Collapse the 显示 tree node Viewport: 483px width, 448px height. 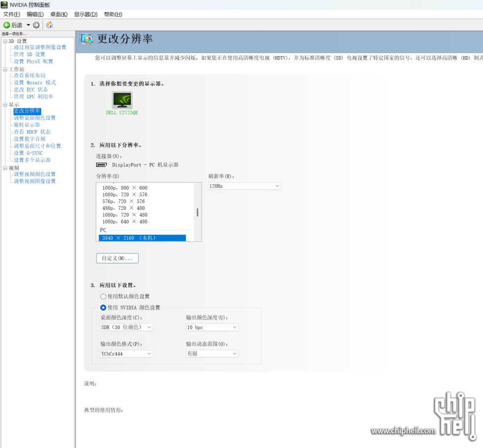5,104
